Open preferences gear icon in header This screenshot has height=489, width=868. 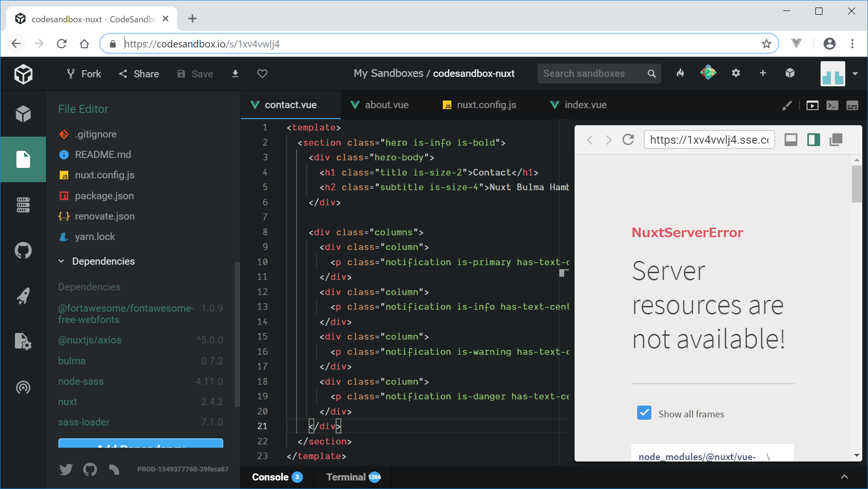click(736, 73)
